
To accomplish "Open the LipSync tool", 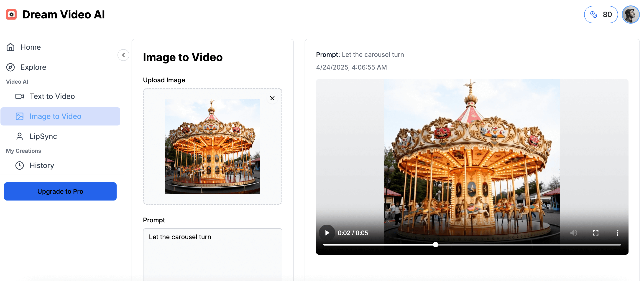I will tap(60, 136).
